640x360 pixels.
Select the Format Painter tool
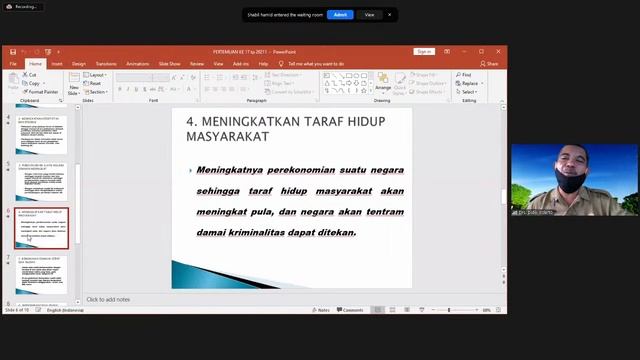[x=40, y=92]
